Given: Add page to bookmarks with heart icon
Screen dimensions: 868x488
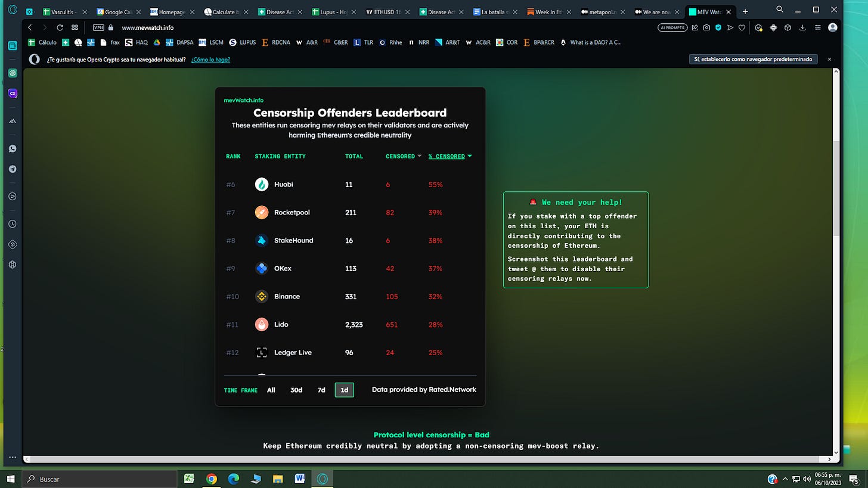Looking at the screenshot, I should click(742, 27).
